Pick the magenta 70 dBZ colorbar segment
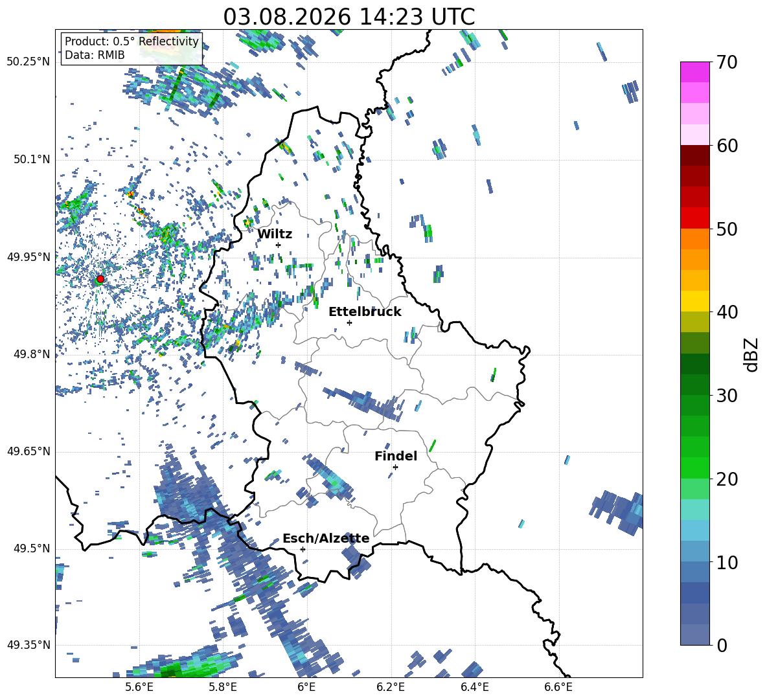The height and width of the screenshot is (700, 767). click(694, 72)
